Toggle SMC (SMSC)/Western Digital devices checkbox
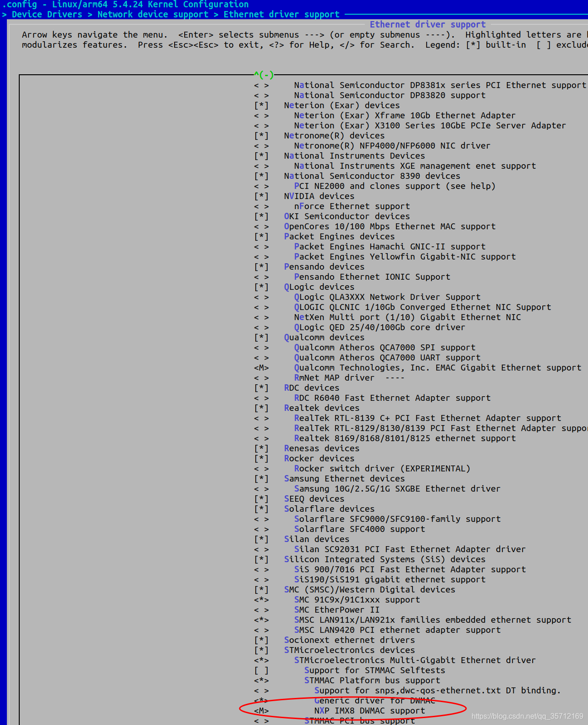Image resolution: width=588 pixels, height=725 pixels. (x=262, y=590)
